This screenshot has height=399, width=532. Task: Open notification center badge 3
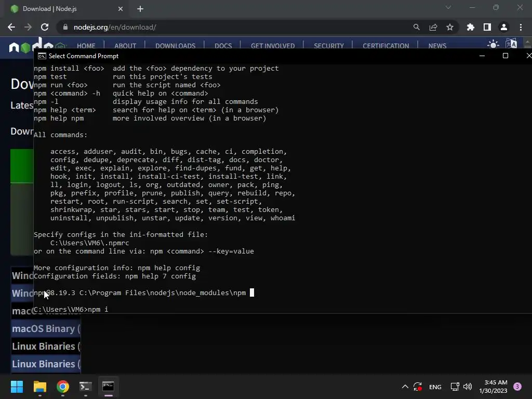[x=517, y=387]
